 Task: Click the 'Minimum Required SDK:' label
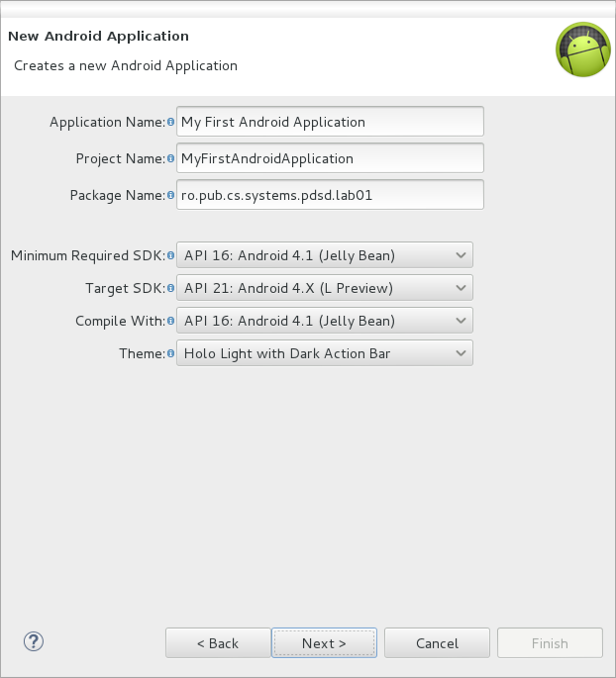88,255
